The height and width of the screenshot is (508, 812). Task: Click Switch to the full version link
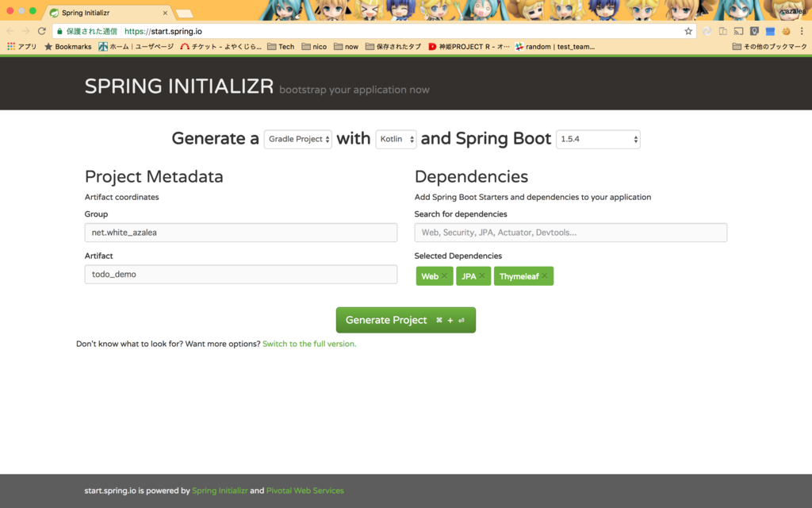coord(309,344)
